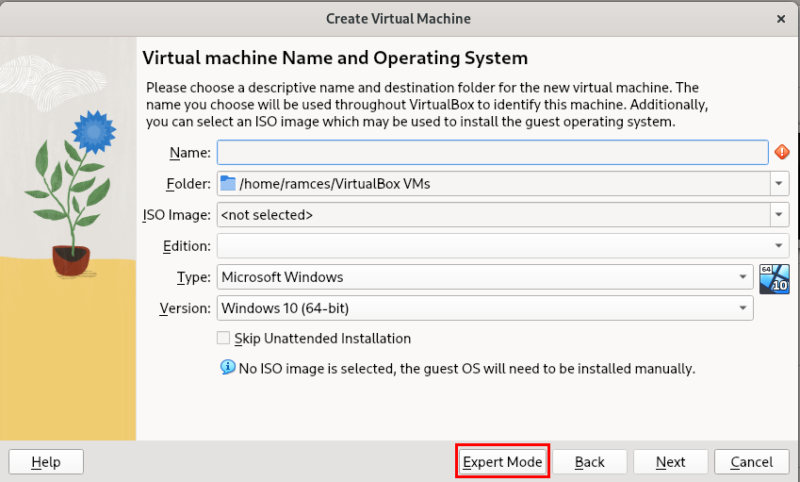Click the No ISO image is selected message
This screenshot has height=482, width=800.
point(467,368)
